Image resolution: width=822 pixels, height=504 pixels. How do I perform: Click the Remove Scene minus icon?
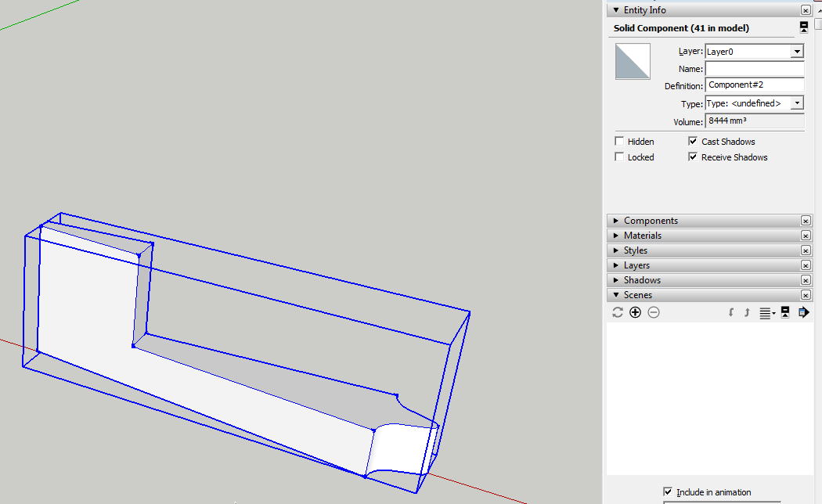click(x=654, y=312)
